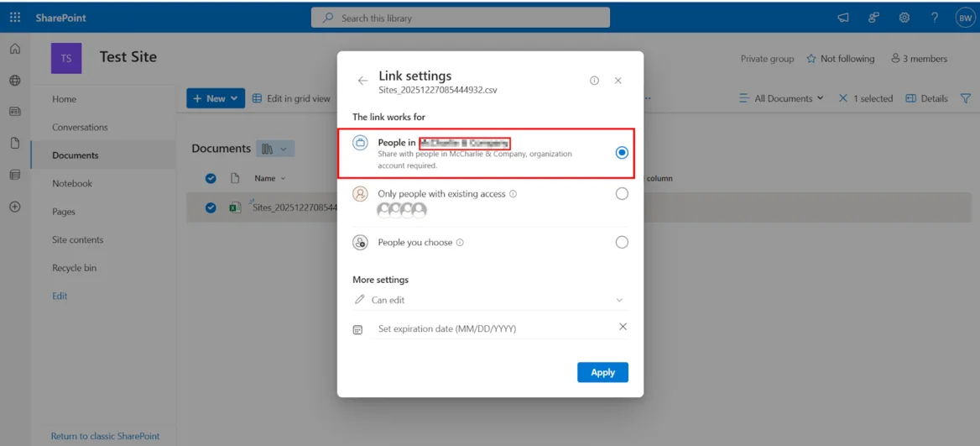Viewport: 980px width, 446px height.
Task: Open Conversations in site navigation
Action: click(x=80, y=127)
